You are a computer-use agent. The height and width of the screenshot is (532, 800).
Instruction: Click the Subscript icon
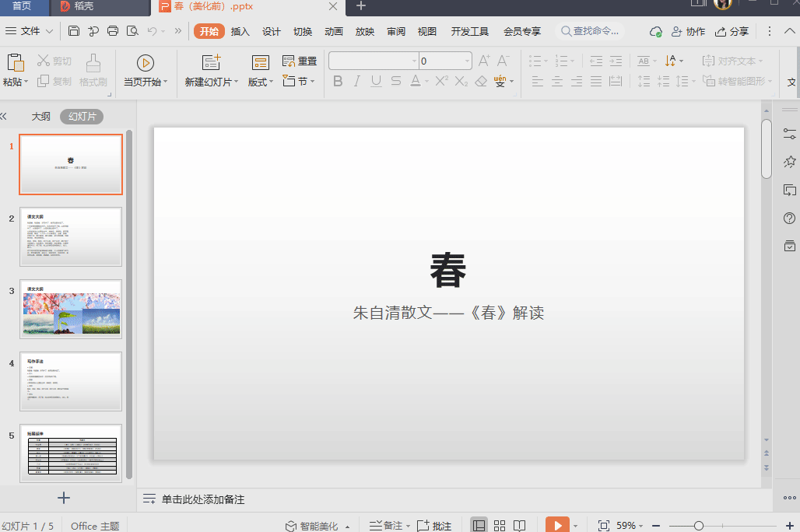[461, 81]
